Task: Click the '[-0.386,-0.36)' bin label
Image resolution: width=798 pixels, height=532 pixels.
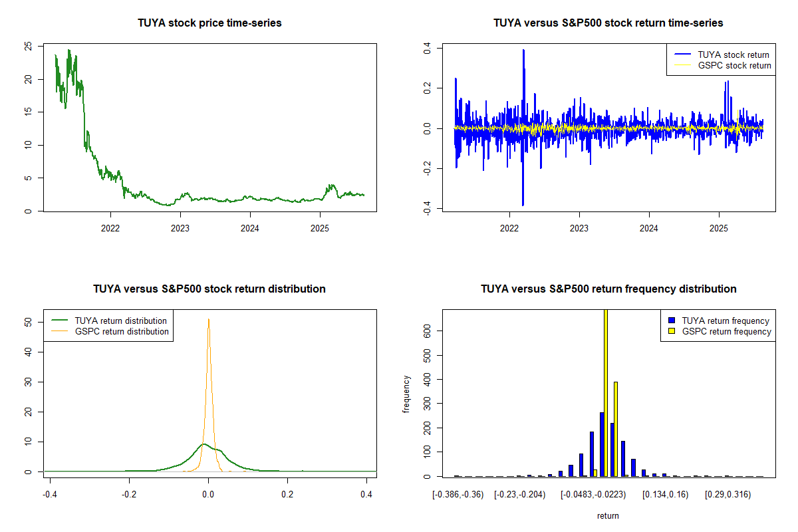Action: [458, 494]
